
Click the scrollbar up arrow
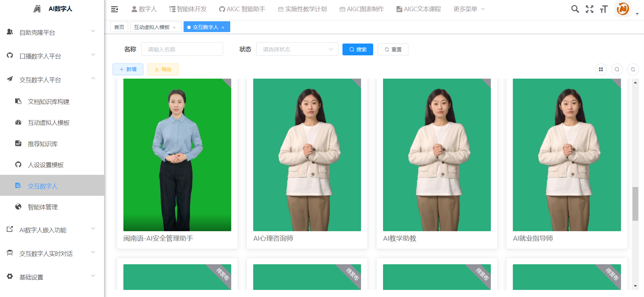[x=635, y=82]
